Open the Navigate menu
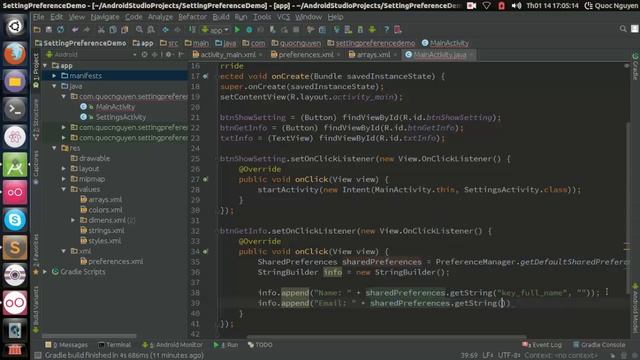 [x=105, y=17]
